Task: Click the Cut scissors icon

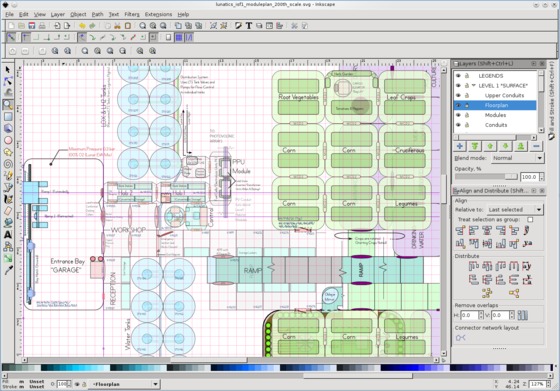Action: [x=117, y=26]
